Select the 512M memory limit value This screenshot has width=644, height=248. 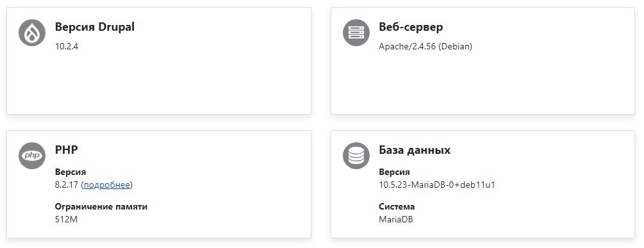(66, 220)
